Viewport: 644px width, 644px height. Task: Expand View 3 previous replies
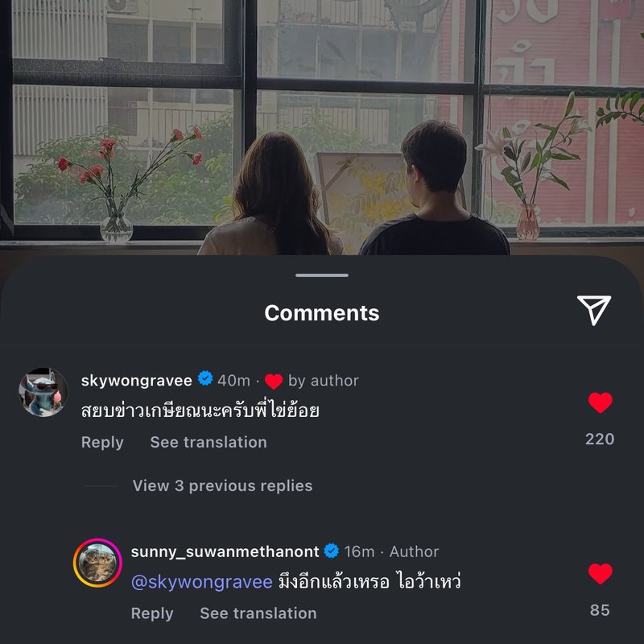tap(222, 486)
